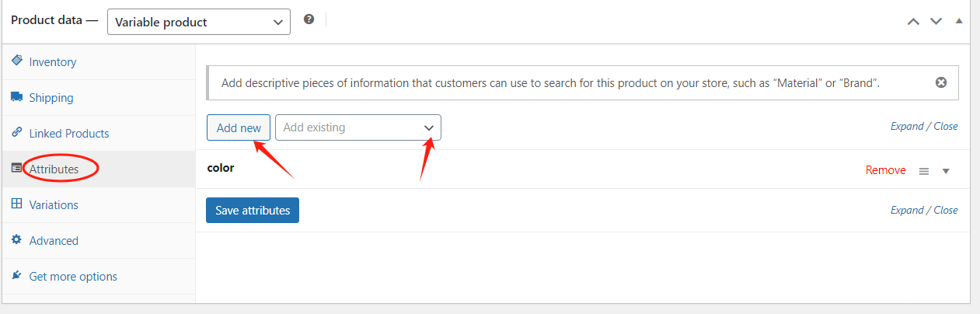Expand the color attribute row arrow
Image resolution: width=980 pixels, height=314 pixels.
click(x=946, y=171)
